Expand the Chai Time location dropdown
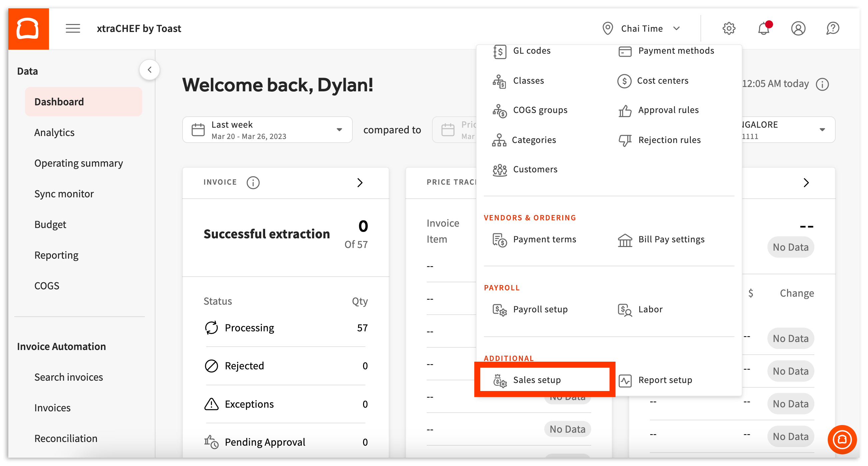868x466 pixels. [642, 28]
